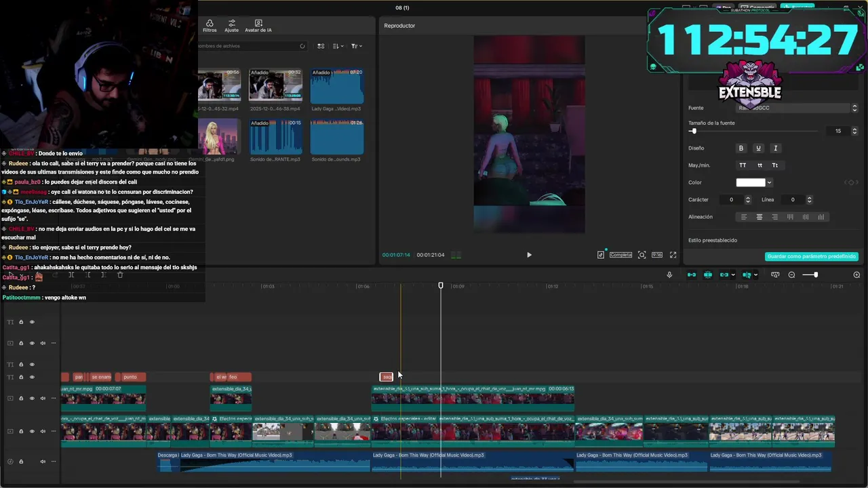Open the media filter dropdown
The image size is (868, 488).
[x=356, y=46]
